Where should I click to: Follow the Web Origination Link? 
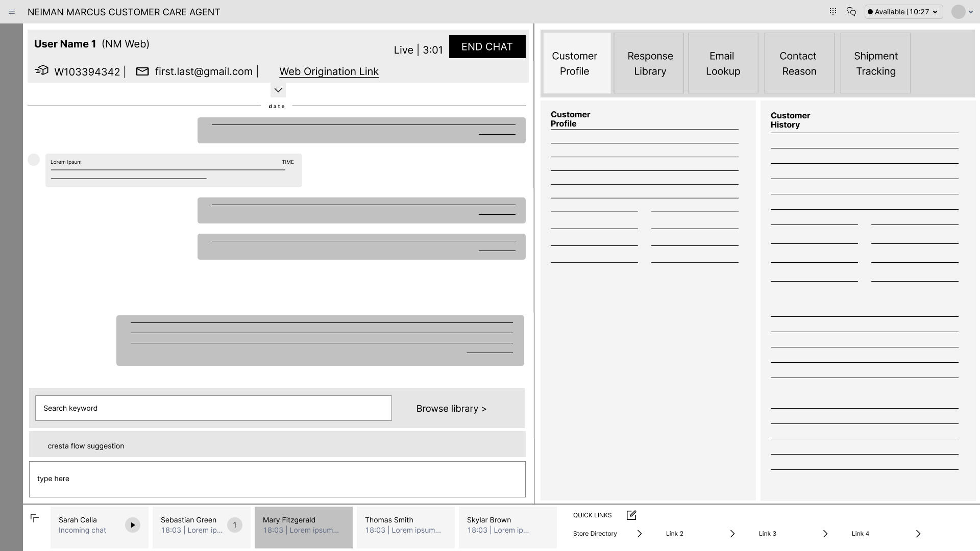tap(329, 71)
